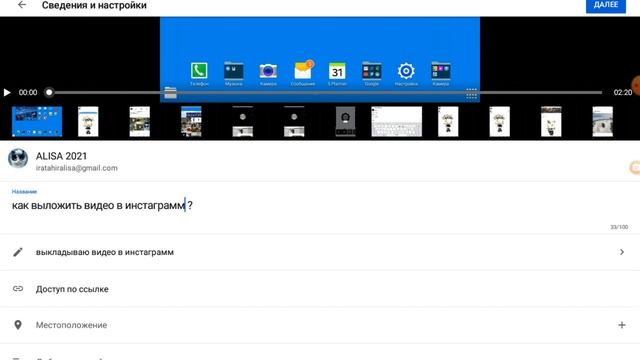This screenshot has height=360, width=640.
Task: Open the Google folder icon in preview
Action: coord(371,71)
